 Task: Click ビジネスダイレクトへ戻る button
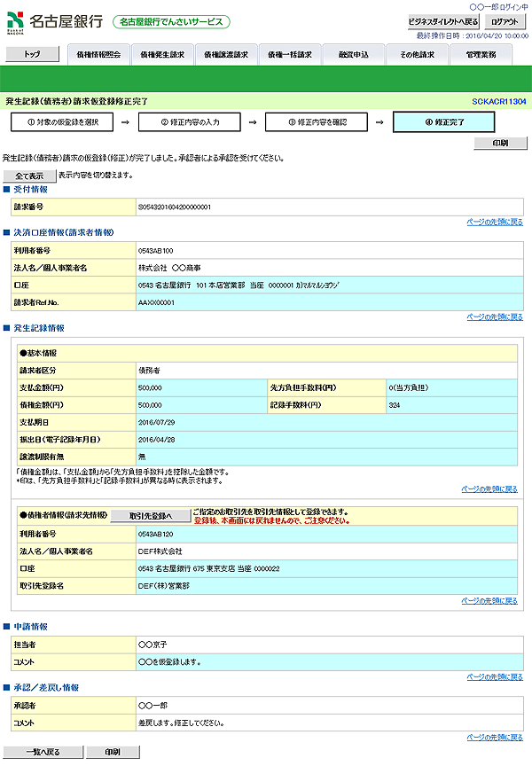[x=443, y=22]
